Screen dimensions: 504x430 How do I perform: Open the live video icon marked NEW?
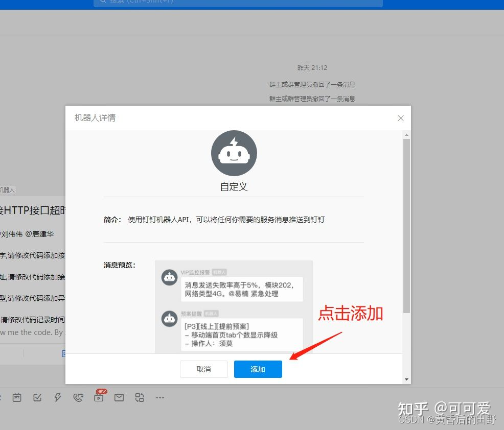point(99,397)
